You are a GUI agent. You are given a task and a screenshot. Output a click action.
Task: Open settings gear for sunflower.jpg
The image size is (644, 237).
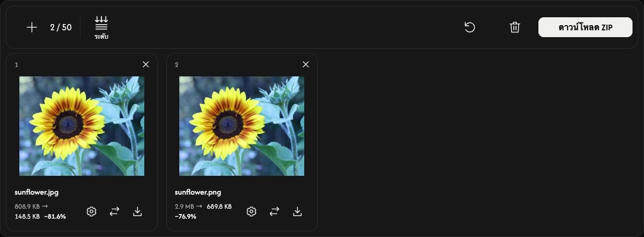[91, 211]
